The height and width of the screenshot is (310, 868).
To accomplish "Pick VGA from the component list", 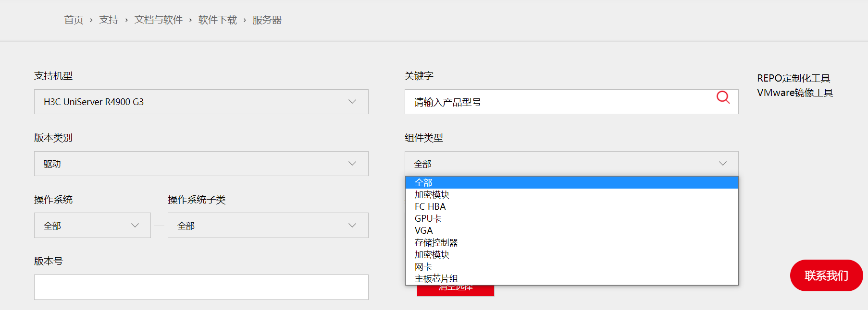I will pyautogui.click(x=424, y=231).
